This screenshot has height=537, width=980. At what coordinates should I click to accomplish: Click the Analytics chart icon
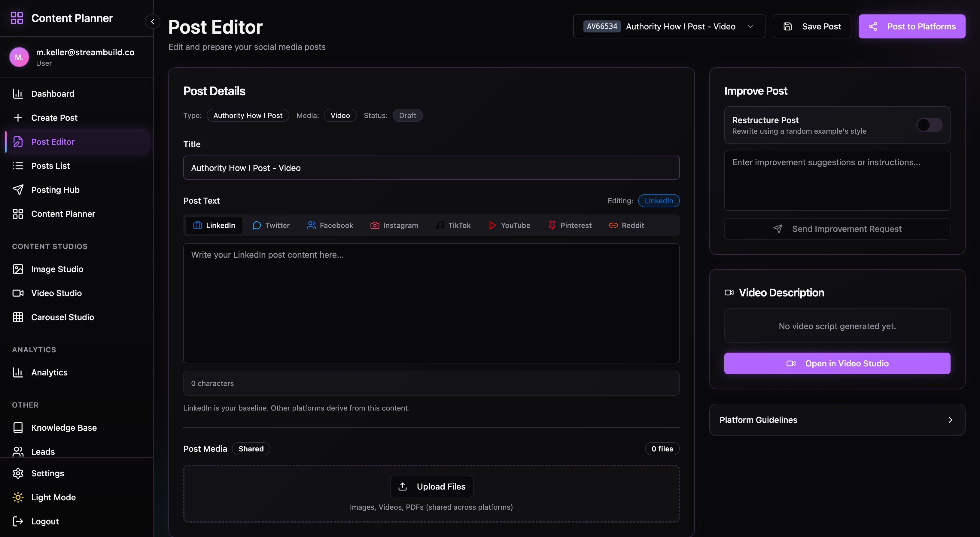(18, 372)
